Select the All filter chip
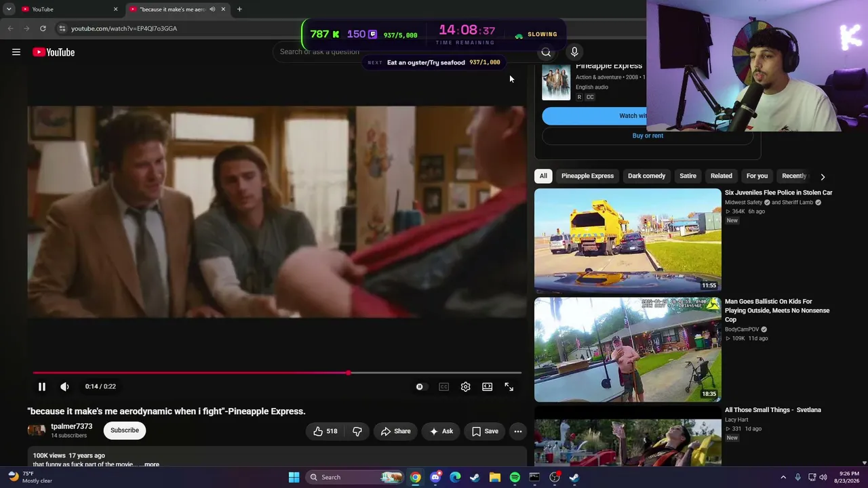 tap(543, 176)
